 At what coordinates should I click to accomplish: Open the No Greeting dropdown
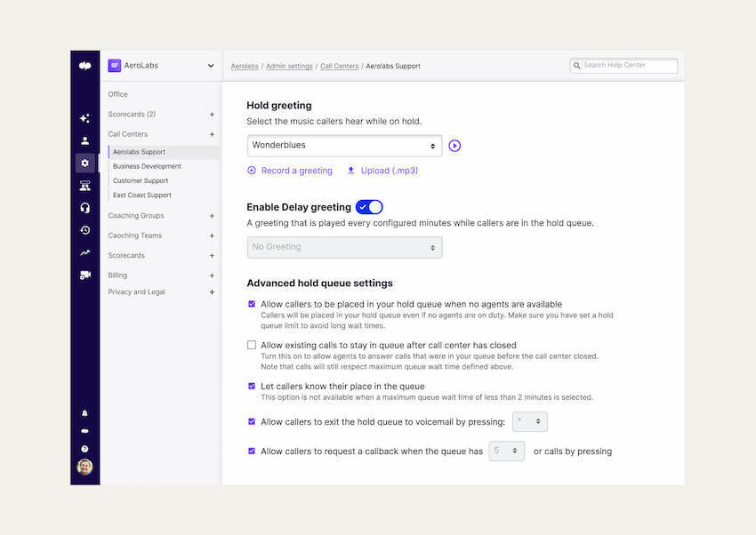tap(344, 246)
